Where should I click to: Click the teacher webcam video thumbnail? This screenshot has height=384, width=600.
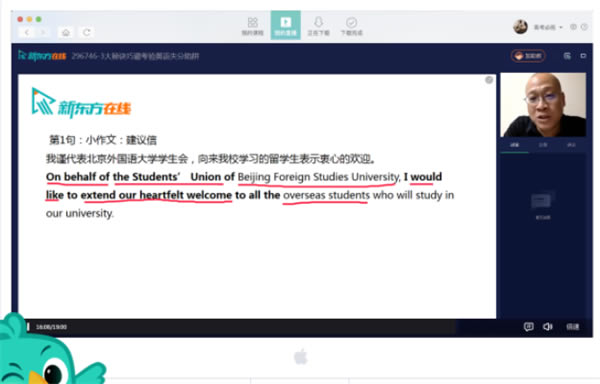point(543,105)
